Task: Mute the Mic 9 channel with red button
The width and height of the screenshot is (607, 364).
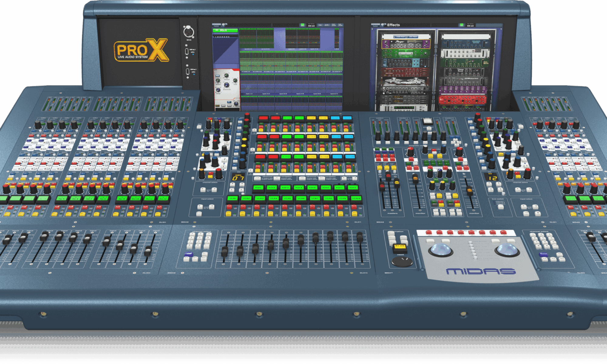Action: point(117,207)
